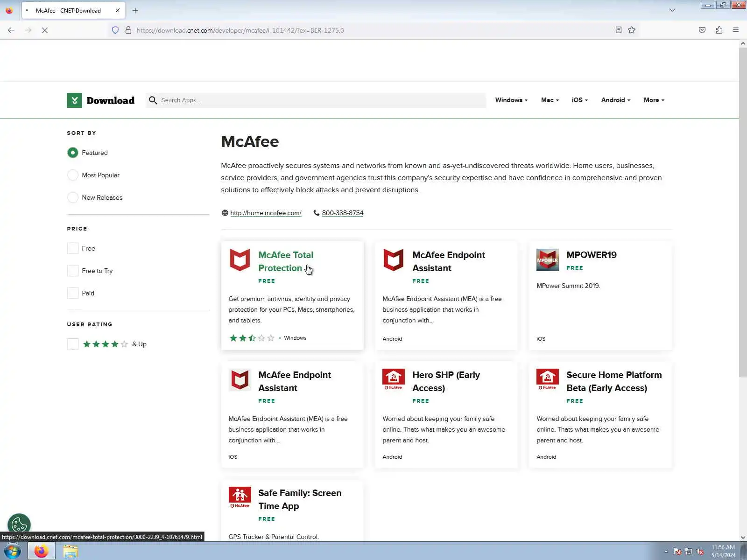Expand the Mac navigation dropdown
This screenshot has width=747, height=560.
click(x=550, y=100)
